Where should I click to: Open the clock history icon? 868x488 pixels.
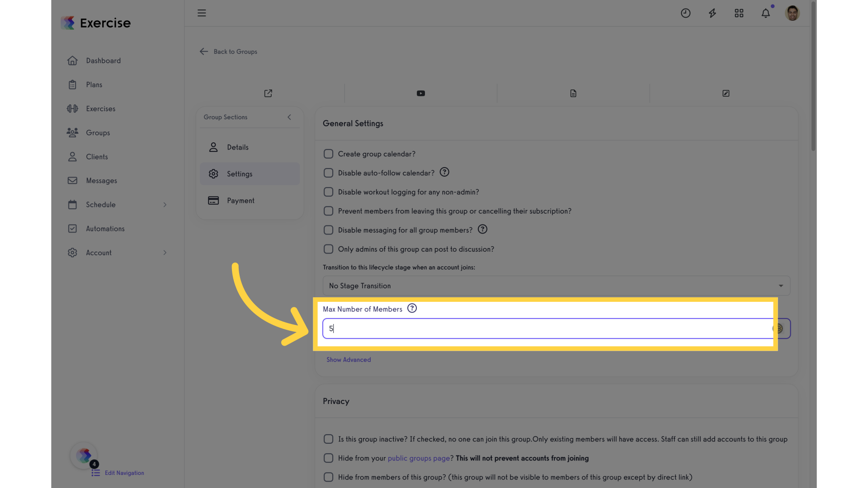pos(686,13)
